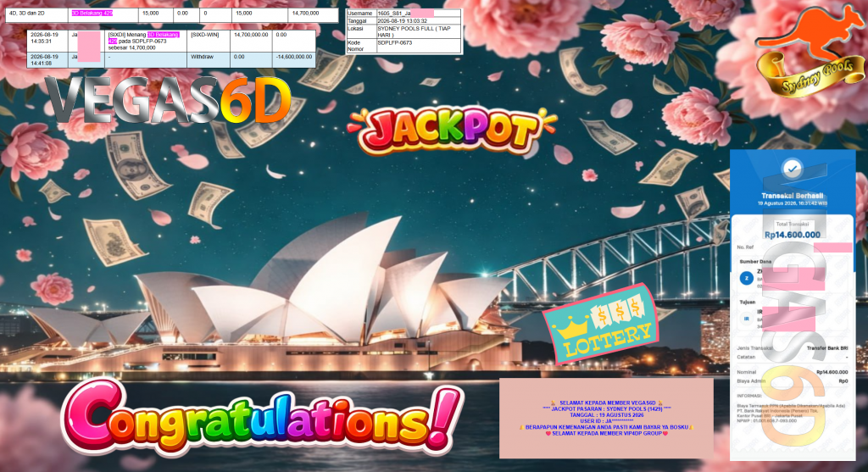Click the "SDPLFP-0673" code value in info table
The image size is (868, 472).
click(394, 42)
